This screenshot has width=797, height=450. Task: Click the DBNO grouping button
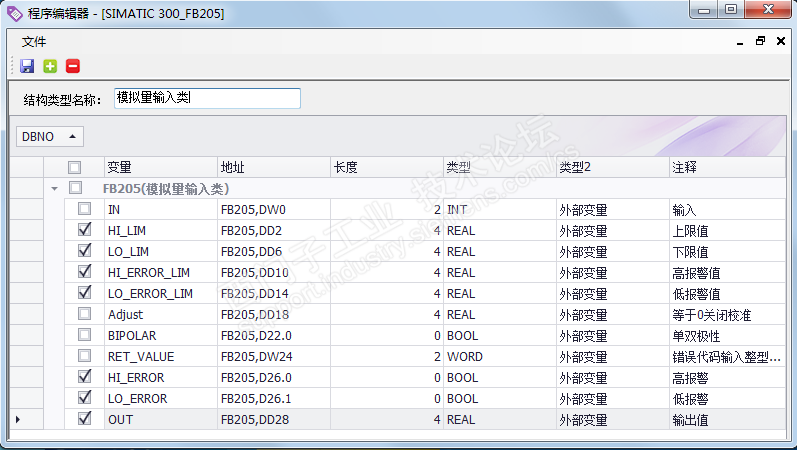click(50, 137)
